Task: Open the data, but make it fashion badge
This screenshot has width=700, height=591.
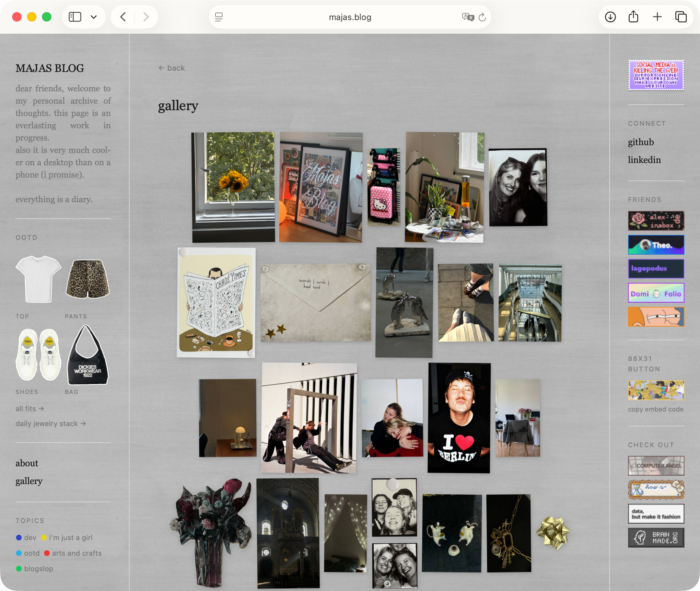Action: coord(656,514)
